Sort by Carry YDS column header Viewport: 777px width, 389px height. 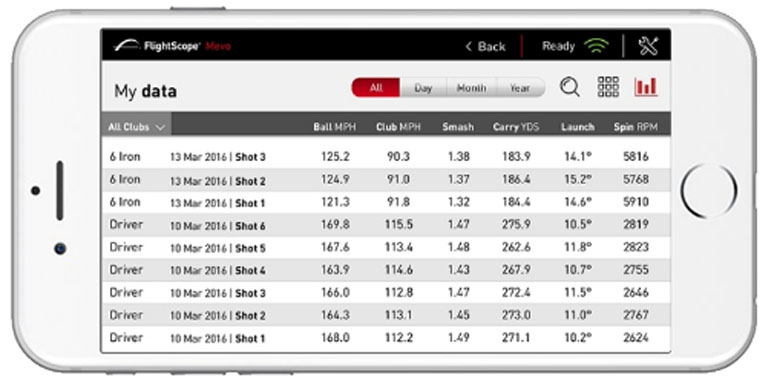(516, 127)
